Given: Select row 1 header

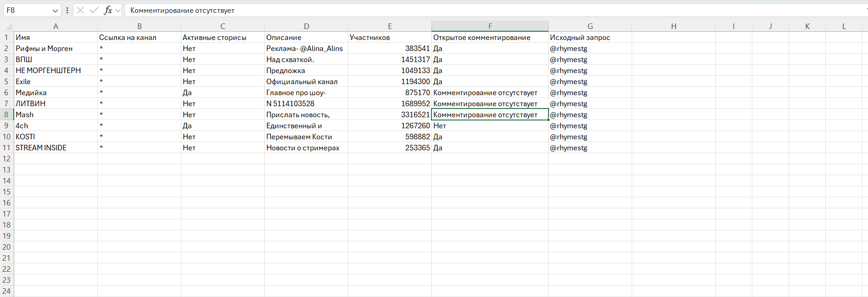Looking at the screenshot, I should coord(7,37).
